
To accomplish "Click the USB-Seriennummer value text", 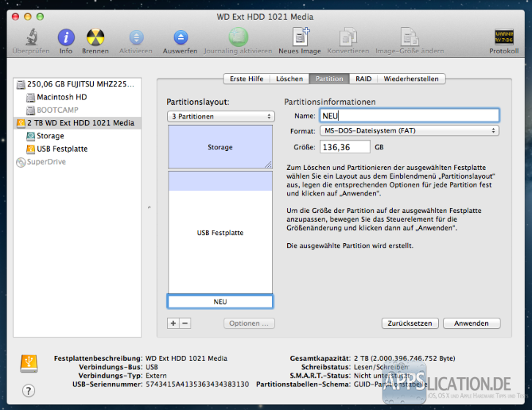I will (197, 384).
